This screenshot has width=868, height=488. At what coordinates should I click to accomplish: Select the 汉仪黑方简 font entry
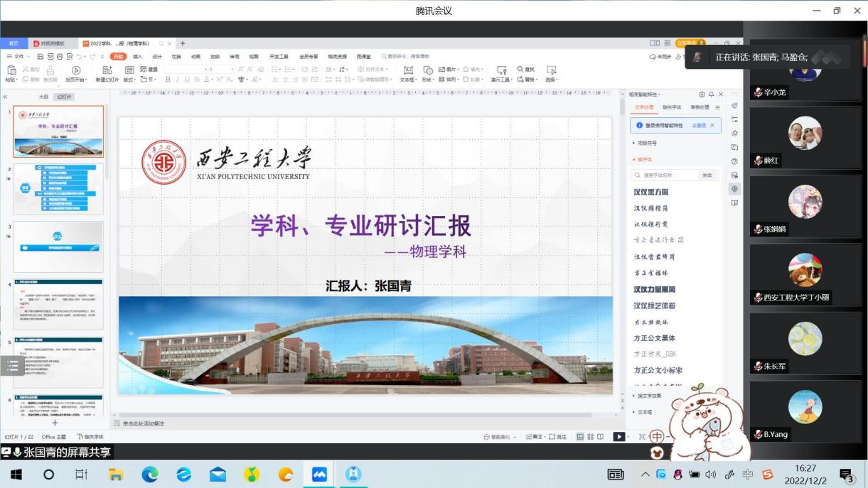650,192
